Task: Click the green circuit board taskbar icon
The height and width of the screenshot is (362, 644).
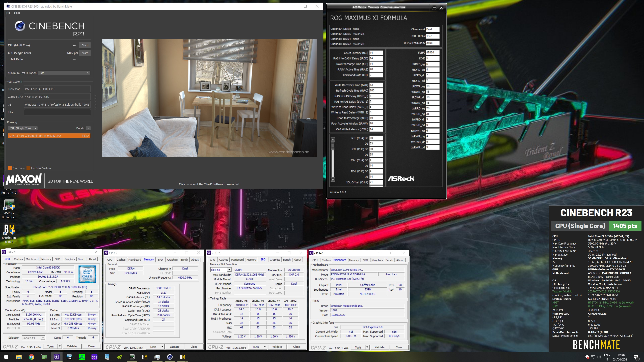Action: click(44, 357)
